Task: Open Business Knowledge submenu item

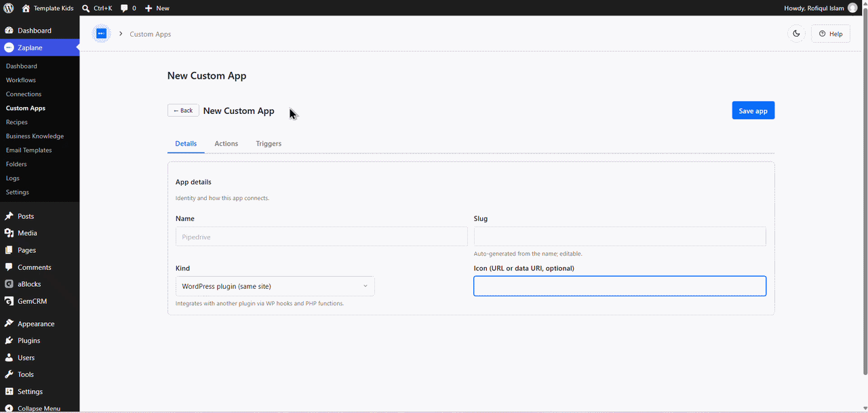Action: click(35, 136)
